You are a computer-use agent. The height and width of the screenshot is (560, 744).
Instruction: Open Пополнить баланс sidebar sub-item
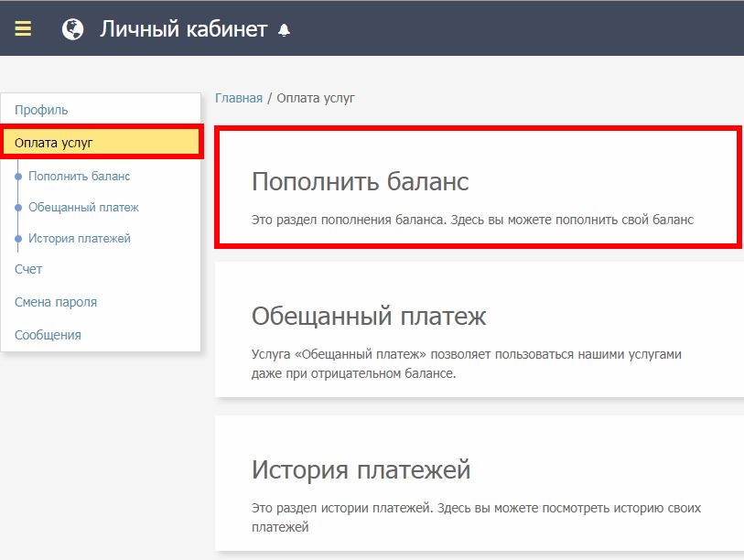[x=80, y=176]
